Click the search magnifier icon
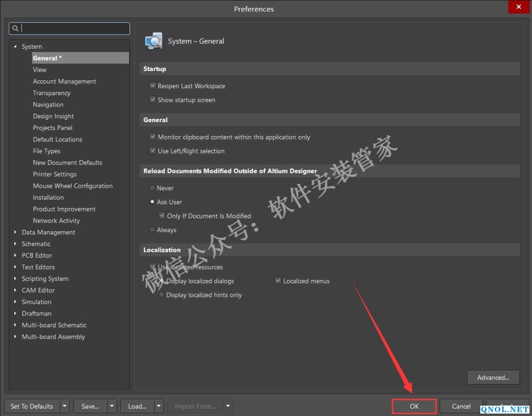The image size is (532, 416). [15, 29]
